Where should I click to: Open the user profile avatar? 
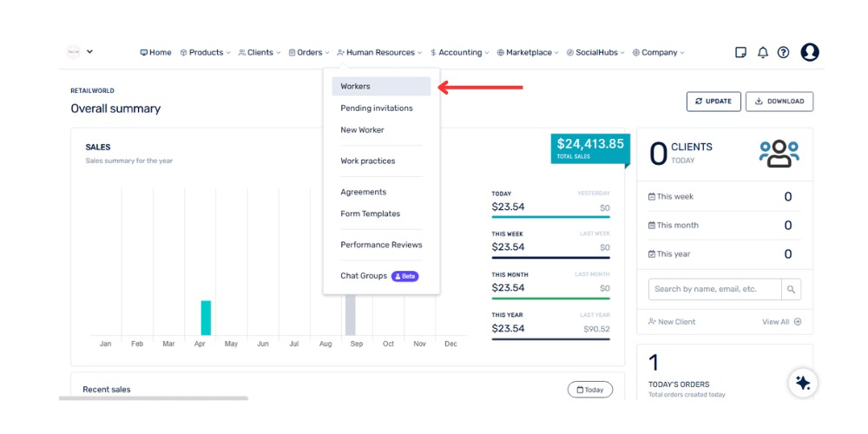(x=809, y=52)
